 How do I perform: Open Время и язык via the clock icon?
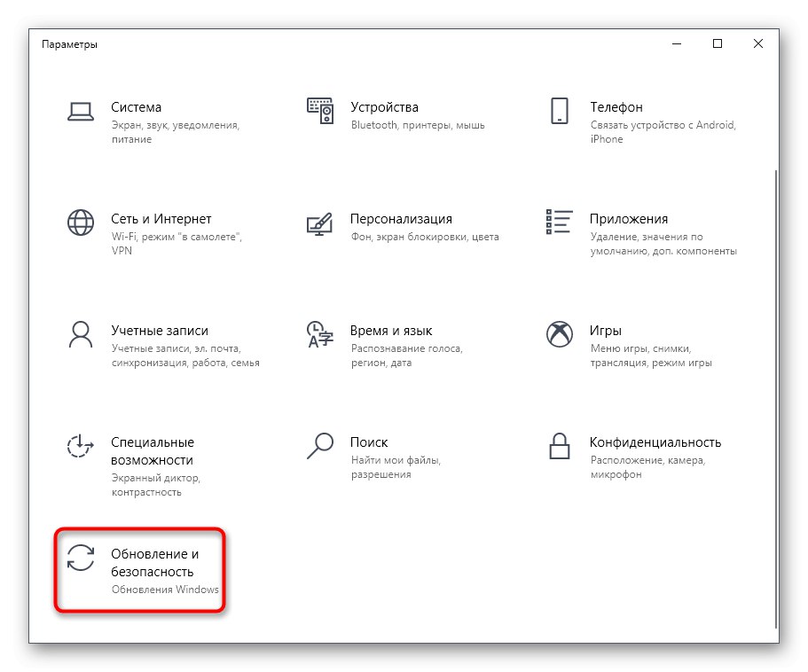click(x=320, y=335)
